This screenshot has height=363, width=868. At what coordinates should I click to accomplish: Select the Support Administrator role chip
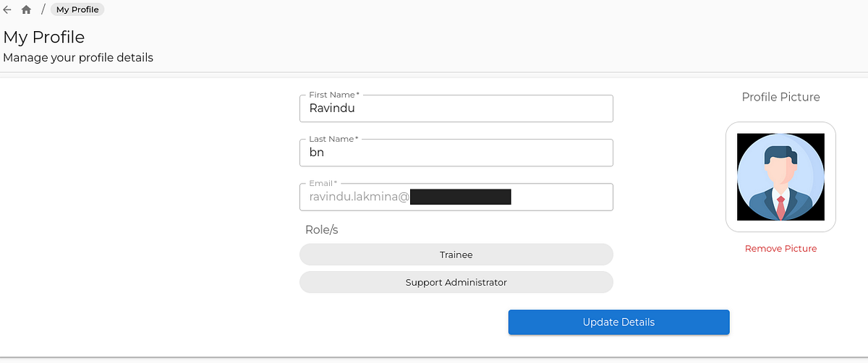(x=456, y=282)
